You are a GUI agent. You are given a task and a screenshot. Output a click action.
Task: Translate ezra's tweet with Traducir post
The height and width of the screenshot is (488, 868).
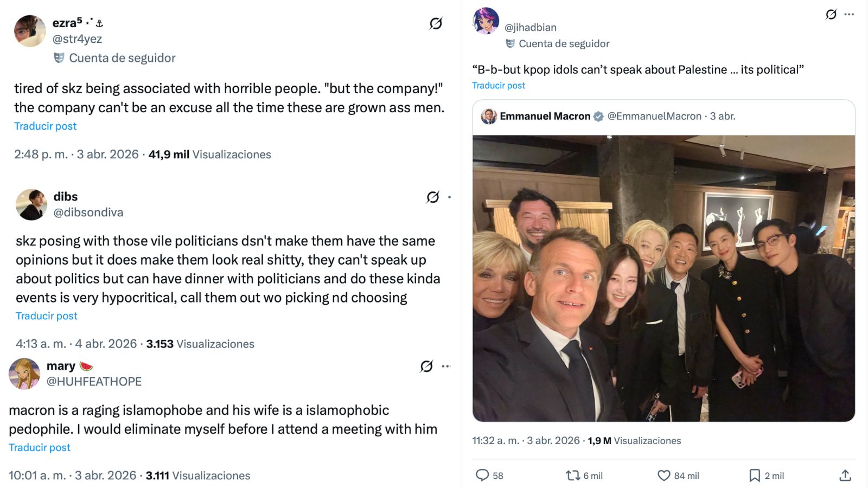[45, 126]
